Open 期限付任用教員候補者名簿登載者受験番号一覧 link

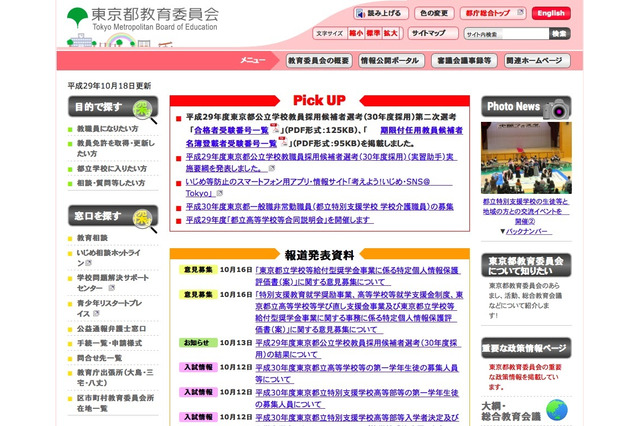(324, 137)
